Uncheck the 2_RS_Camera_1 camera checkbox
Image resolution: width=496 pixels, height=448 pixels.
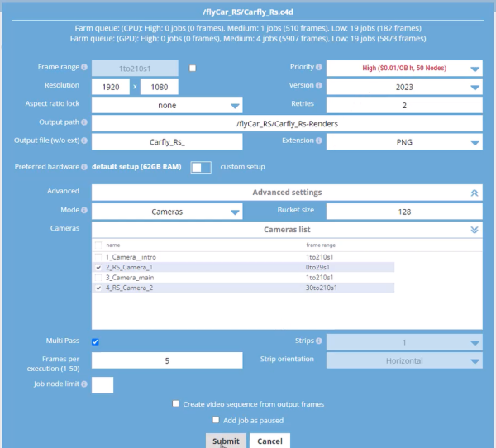point(99,268)
